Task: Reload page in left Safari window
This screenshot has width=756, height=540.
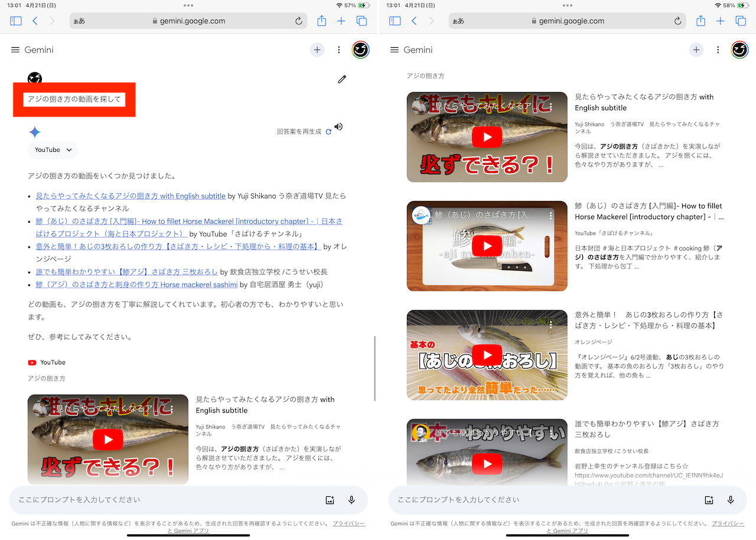Action: [x=299, y=21]
